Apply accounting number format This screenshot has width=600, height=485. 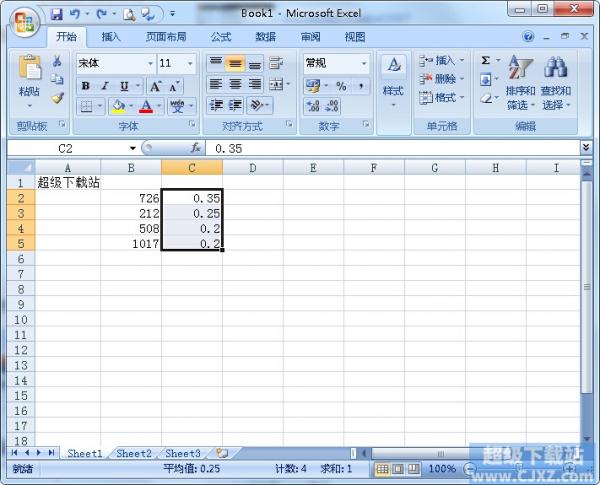[x=313, y=85]
